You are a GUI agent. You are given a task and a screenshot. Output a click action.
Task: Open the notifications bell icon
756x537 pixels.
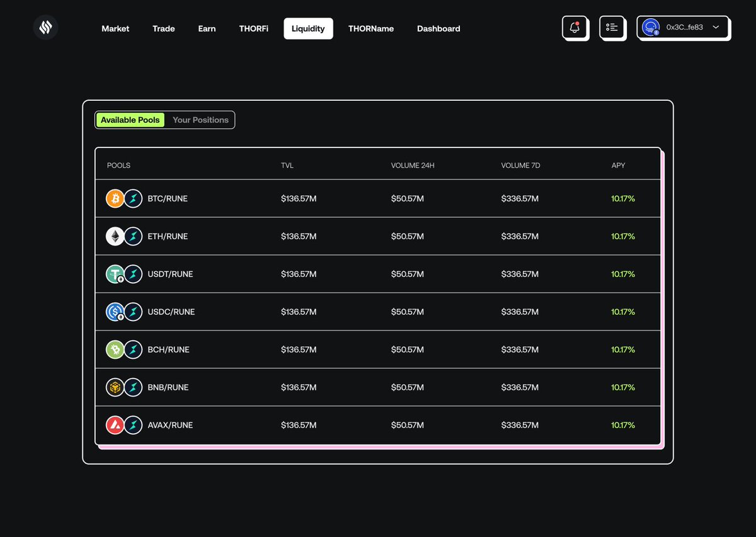tap(575, 28)
